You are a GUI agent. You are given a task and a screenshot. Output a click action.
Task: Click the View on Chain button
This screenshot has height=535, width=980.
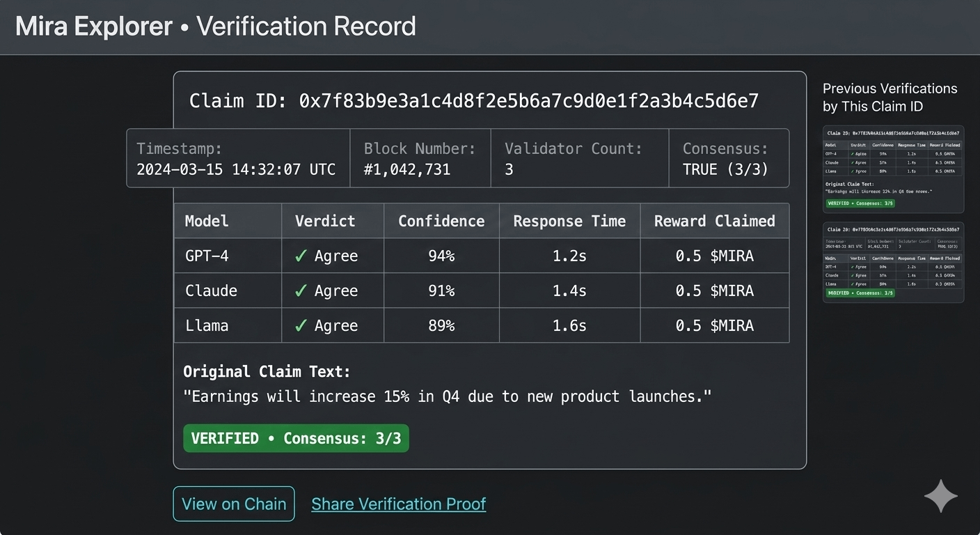[x=234, y=504]
